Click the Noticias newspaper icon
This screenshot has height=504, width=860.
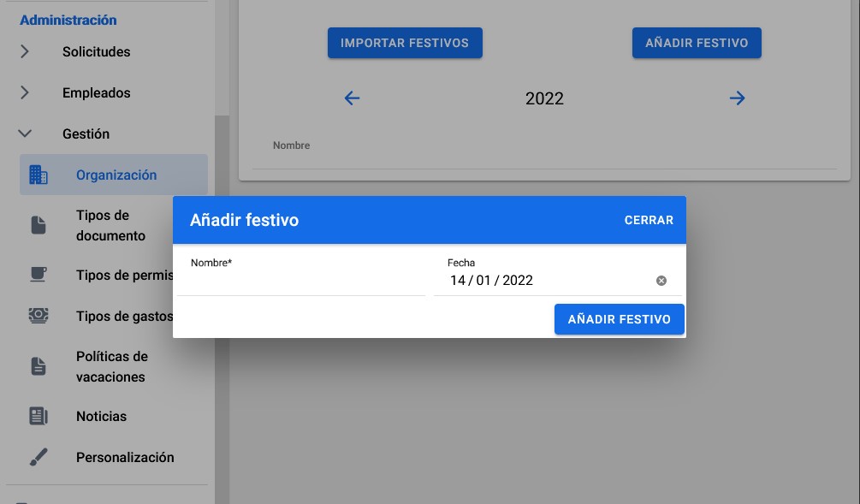click(39, 416)
